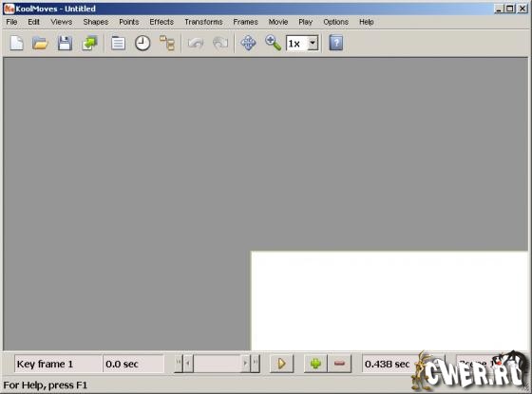
Task: Open the Frames menu
Action: [x=246, y=22]
